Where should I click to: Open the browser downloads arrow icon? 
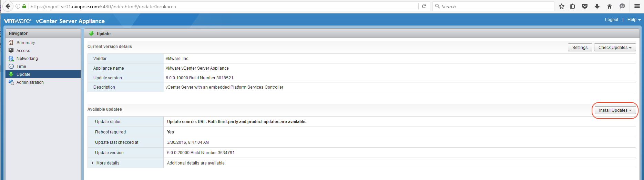pyautogui.click(x=597, y=6)
